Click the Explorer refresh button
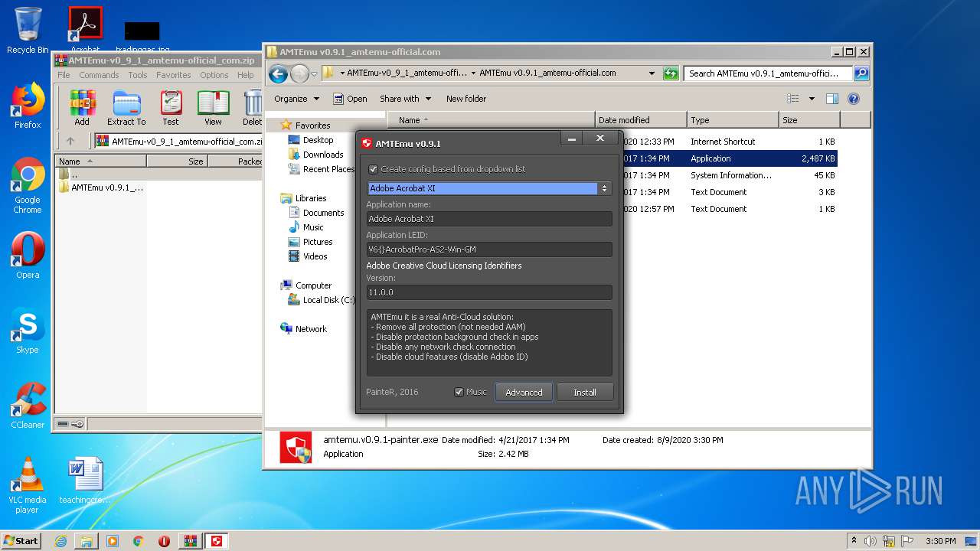This screenshot has width=980, height=551. (671, 73)
